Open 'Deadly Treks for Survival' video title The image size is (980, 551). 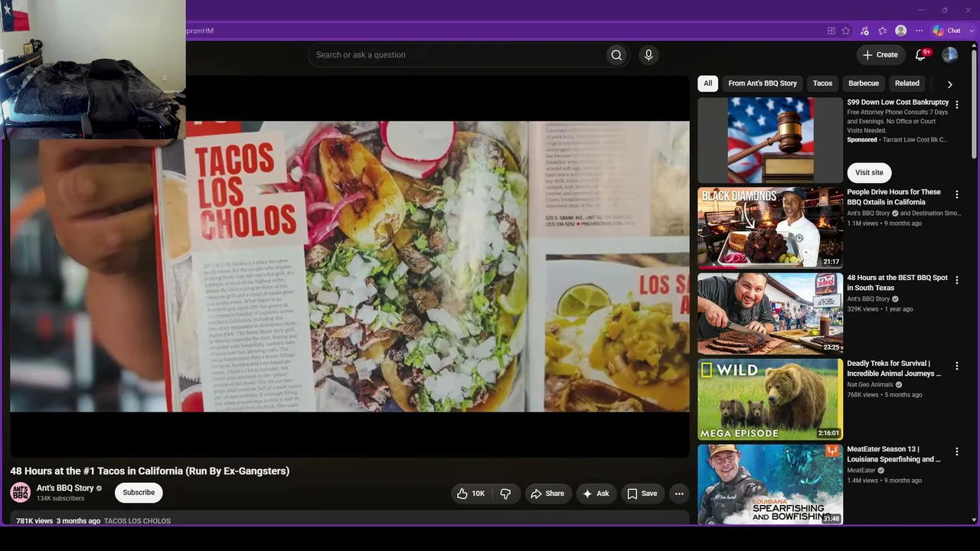click(893, 369)
